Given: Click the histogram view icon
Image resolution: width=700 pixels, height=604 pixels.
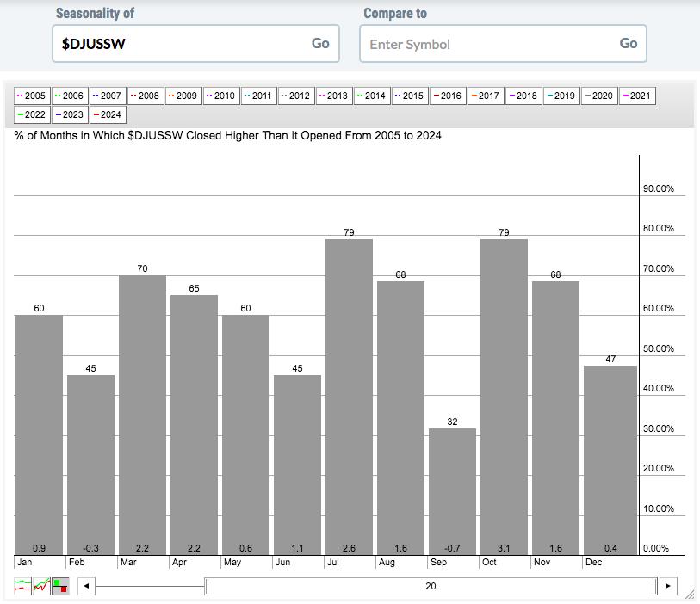Looking at the screenshot, I should [x=60, y=587].
